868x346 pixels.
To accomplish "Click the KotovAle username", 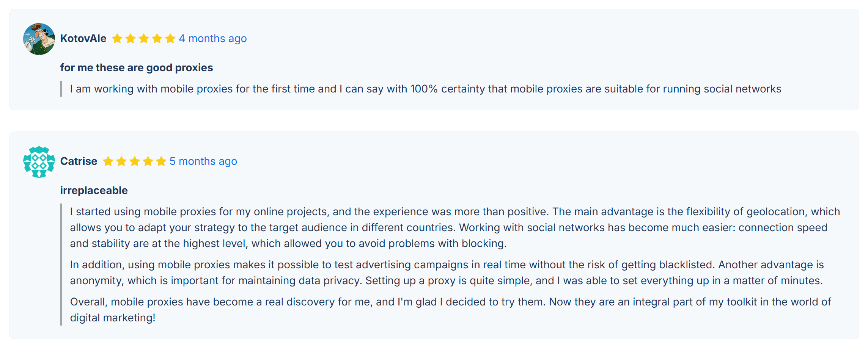I will pyautogui.click(x=83, y=39).
